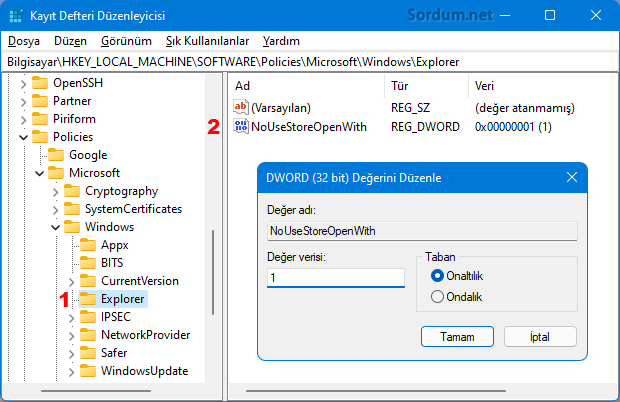Expand the SystemCertificates tree node

pos(55,209)
